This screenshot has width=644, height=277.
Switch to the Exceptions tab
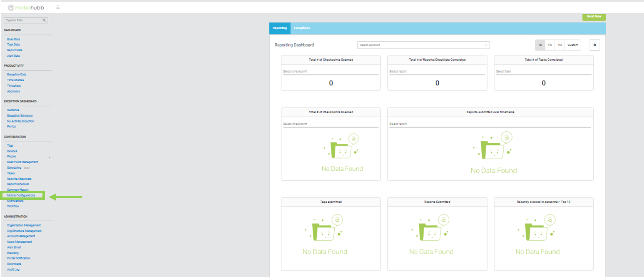[x=302, y=28]
